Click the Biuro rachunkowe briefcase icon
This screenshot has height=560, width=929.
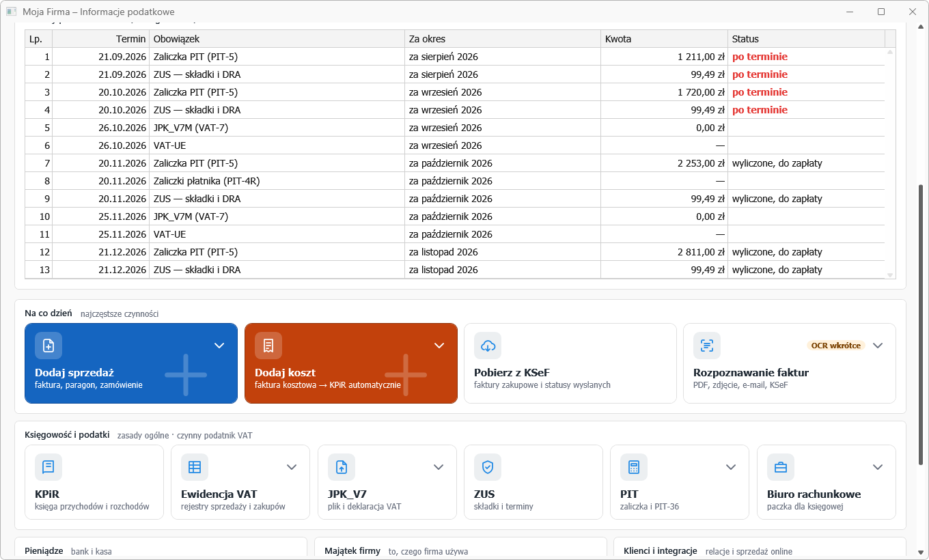pyautogui.click(x=781, y=467)
